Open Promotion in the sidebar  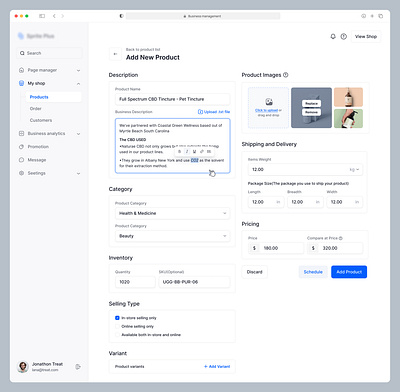tap(38, 147)
